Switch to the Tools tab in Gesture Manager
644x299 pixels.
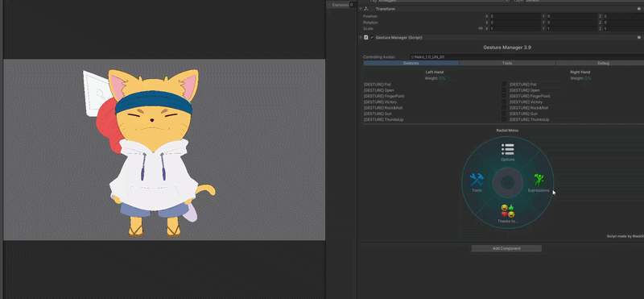pyautogui.click(x=507, y=63)
